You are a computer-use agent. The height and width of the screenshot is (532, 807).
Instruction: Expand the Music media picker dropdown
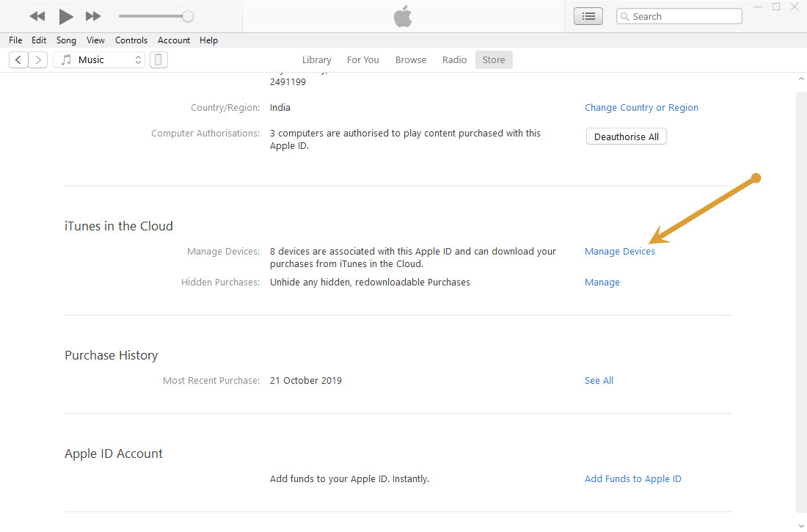99,59
